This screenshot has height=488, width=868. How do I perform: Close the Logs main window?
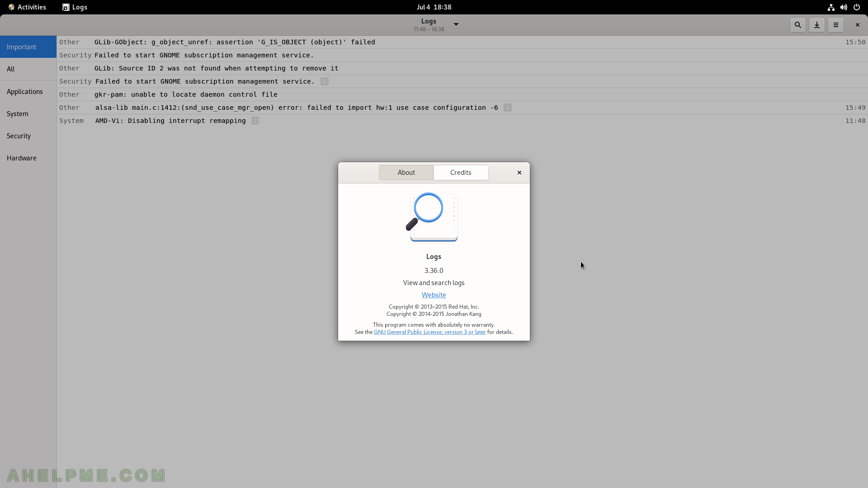pyautogui.click(x=857, y=25)
